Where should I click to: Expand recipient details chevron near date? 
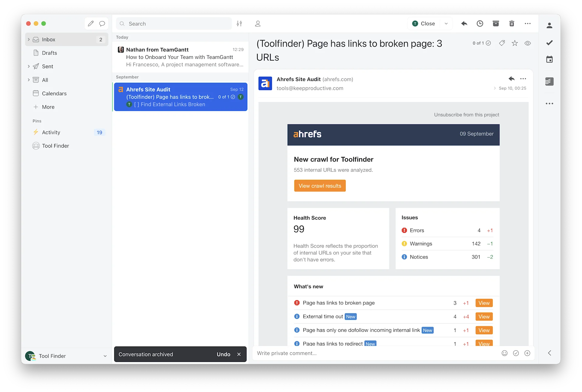(x=495, y=88)
